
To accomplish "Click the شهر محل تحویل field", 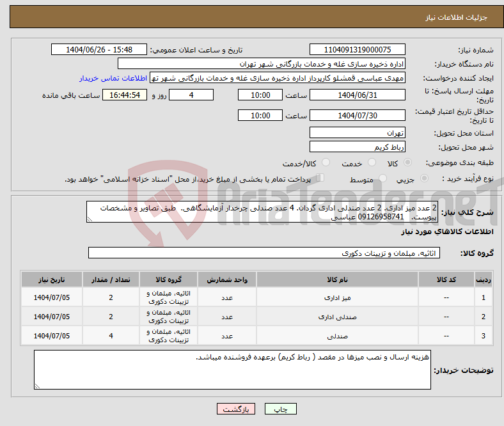I will (x=357, y=146).
